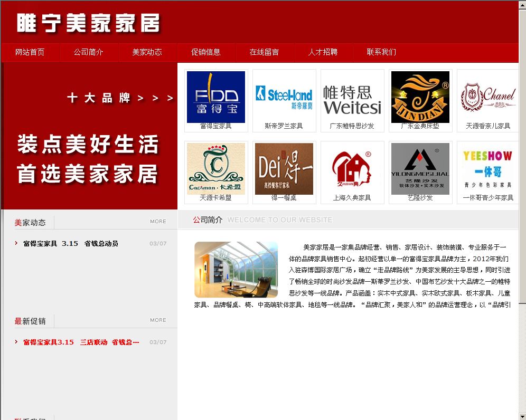
Task: Open the 上海久典 red house logo
Action: (x=352, y=168)
